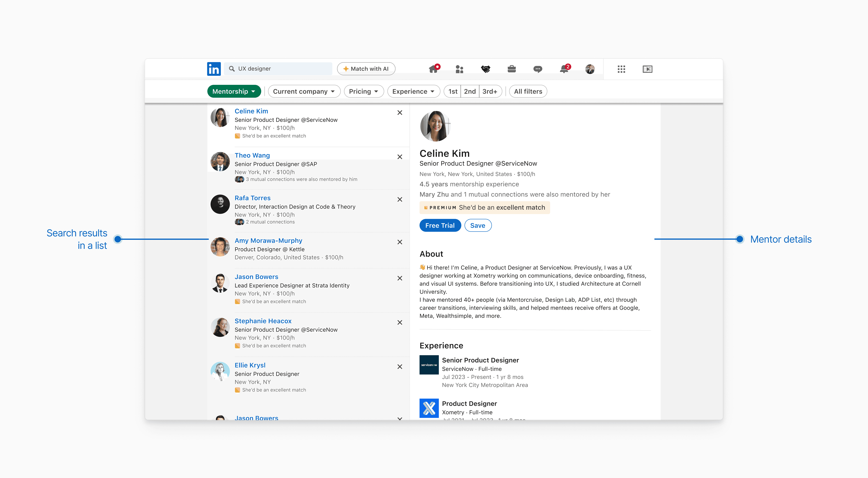This screenshot has height=478, width=868.
Task: Expand the Mentorship dropdown
Action: (234, 91)
